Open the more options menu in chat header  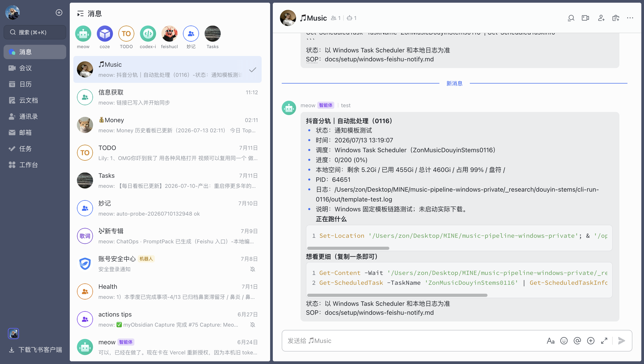pyautogui.click(x=630, y=18)
